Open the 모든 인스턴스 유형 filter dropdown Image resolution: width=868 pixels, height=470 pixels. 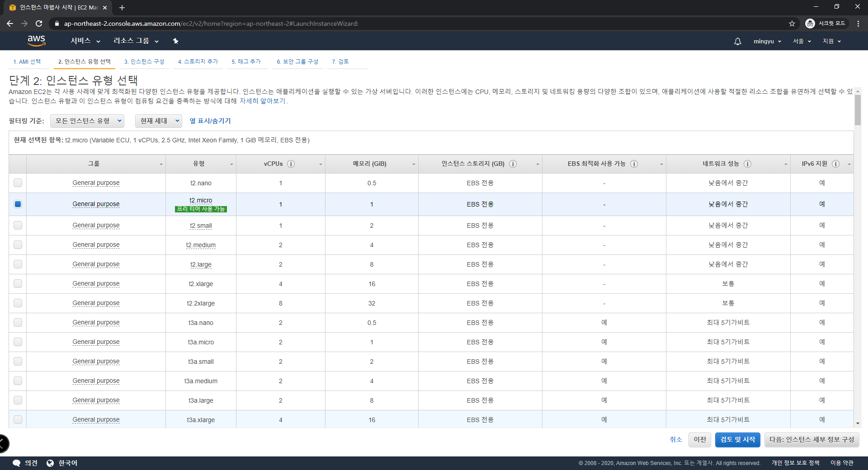pyautogui.click(x=87, y=121)
